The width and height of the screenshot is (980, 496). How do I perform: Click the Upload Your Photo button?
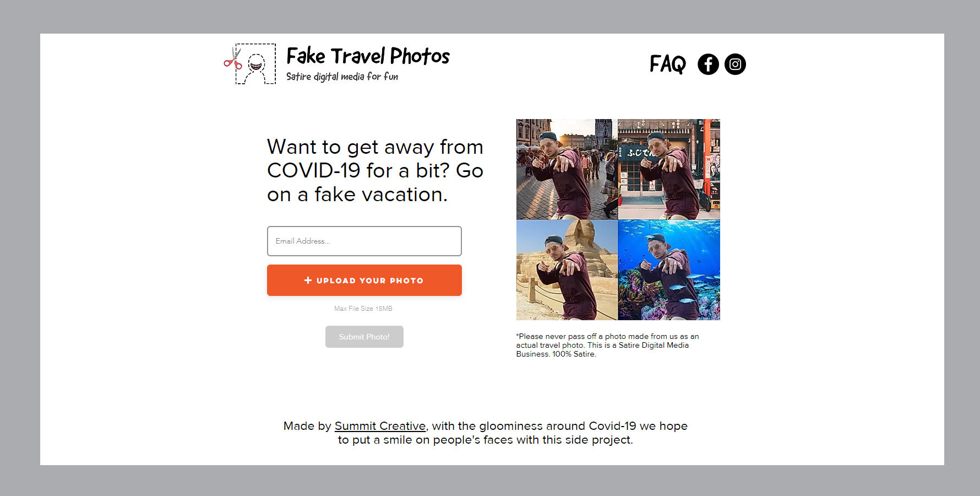[x=364, y=281]
